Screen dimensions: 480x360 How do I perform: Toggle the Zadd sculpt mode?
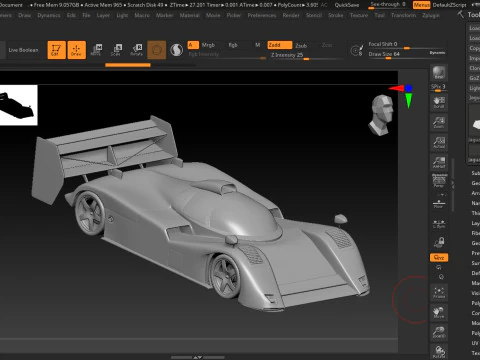coord(280,45)
